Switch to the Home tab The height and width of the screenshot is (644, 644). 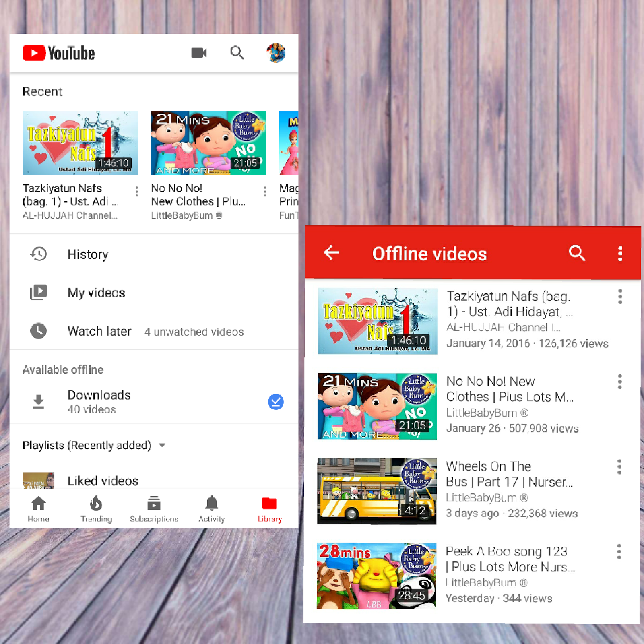coord(38,509)
